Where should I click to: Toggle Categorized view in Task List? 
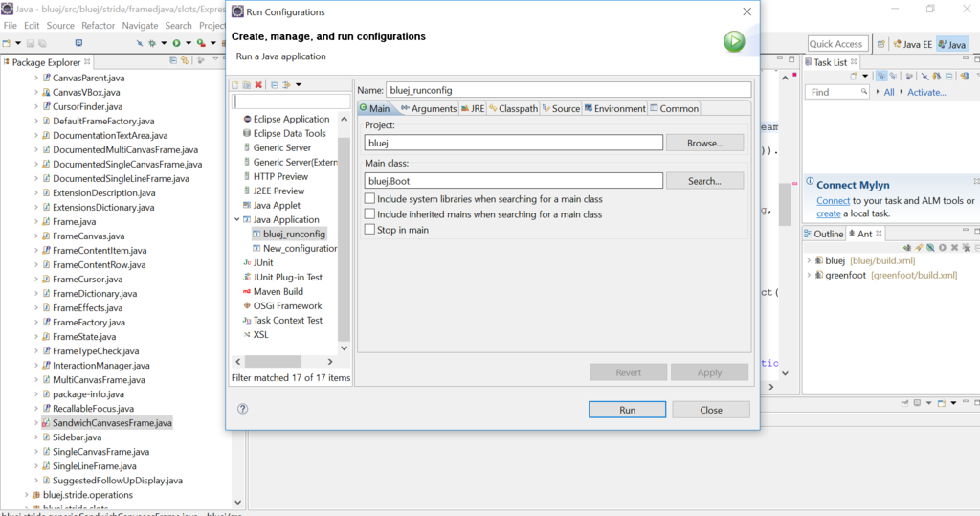(881, 77)
